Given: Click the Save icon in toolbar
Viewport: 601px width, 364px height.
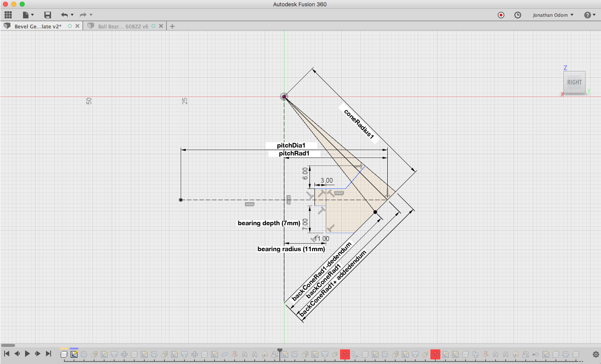Looking at the screenshot, I should (48, 15).
